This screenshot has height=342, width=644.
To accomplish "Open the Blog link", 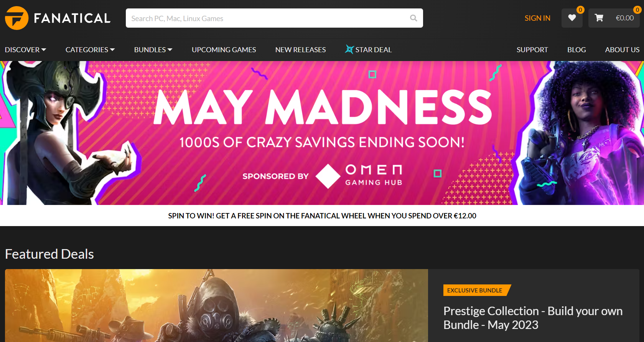I will (x=576, y=50).
